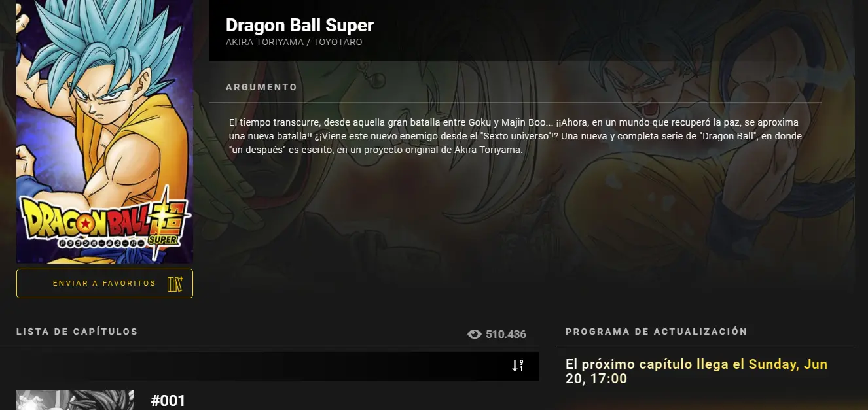868x410 pixels.
Task: Open the chapter #001 thumbnail
Action: click(75, 400)
